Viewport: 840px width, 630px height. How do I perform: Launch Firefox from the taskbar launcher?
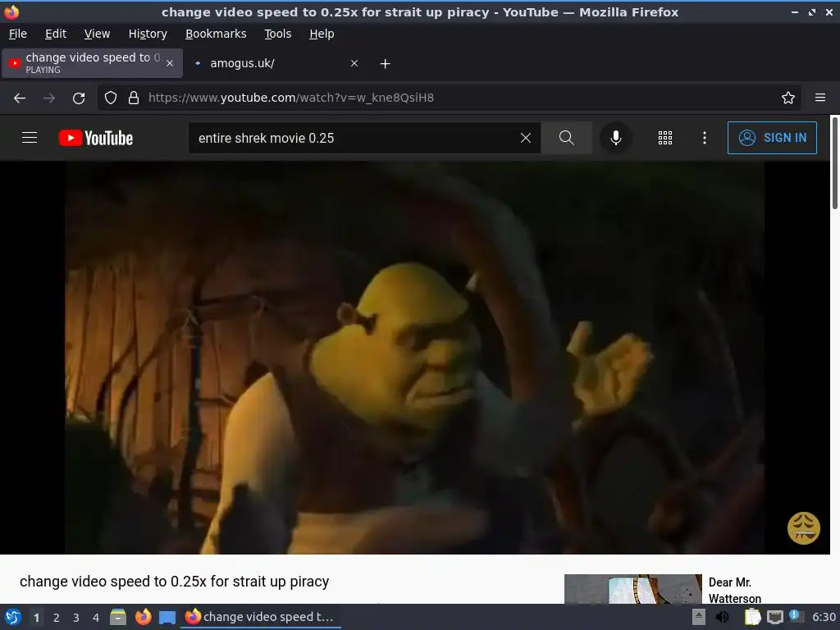[143, 617]
